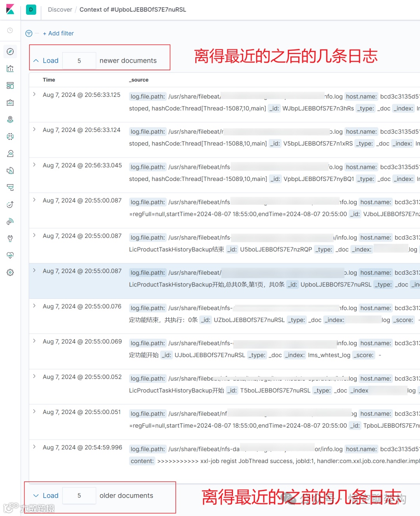Expand row at 20:56:33.124
This screenshot has width=420, height=516.
[x=34, y=129]
